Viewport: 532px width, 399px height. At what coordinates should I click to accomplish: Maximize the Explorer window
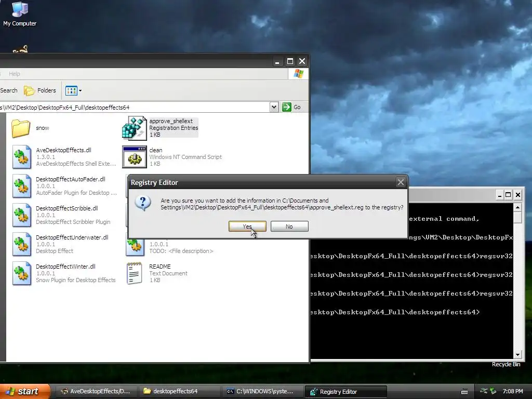(290, 61)
